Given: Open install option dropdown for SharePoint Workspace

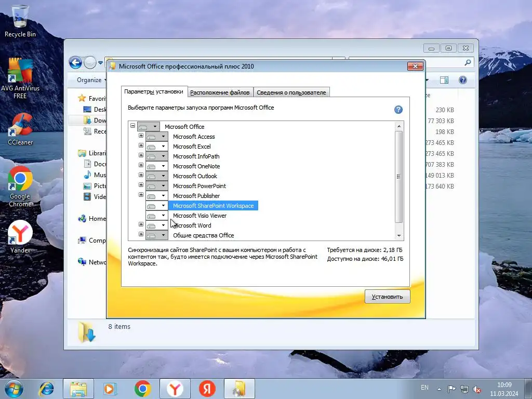Looking at the screenshot, I should click(157, 206).
